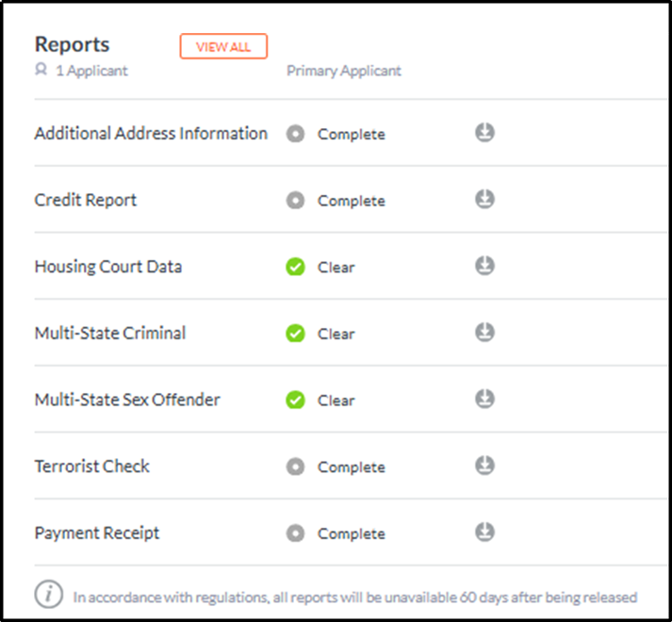Click the Complete status of Terrorist Check
The height and width of the screenshot is (622, 672).
pyautogui.click(x=352, y=466)
